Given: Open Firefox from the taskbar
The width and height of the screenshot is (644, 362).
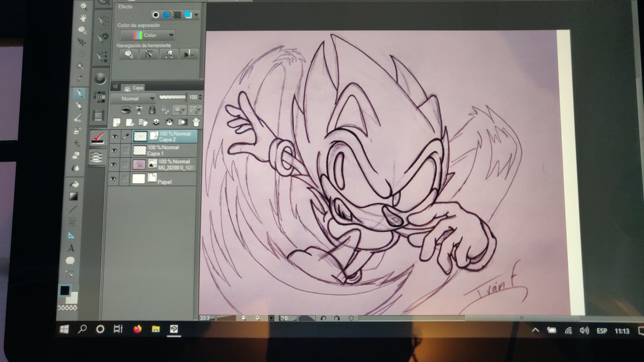Looking at the screenshot, I should coord(137,329).
